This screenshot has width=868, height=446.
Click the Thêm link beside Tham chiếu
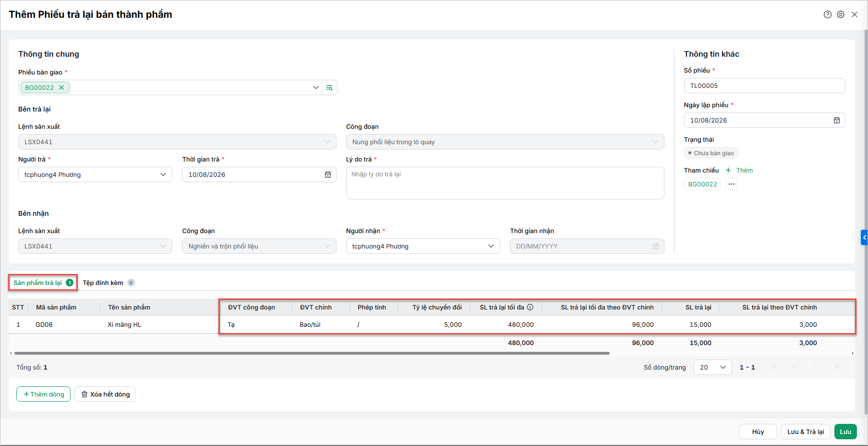tap(745, 170)
